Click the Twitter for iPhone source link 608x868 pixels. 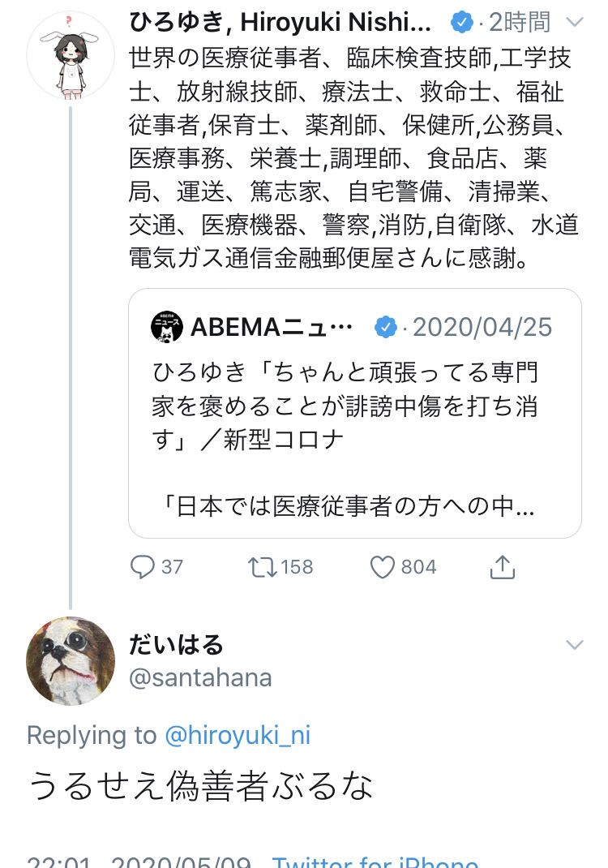pos(375,860)
